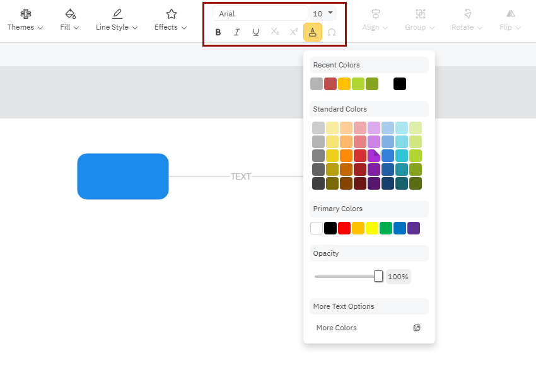
Task: Open More Colors dialog
Action: point(337,328)
